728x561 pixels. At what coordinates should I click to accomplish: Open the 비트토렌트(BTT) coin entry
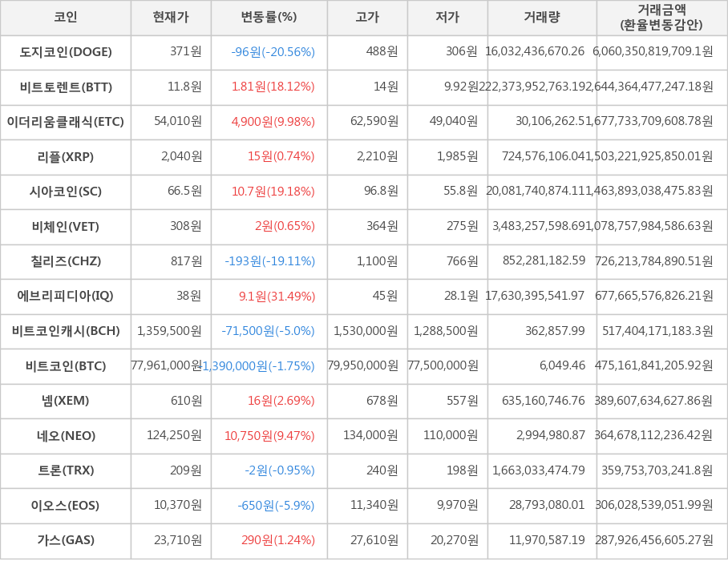[x=66, y=87]
